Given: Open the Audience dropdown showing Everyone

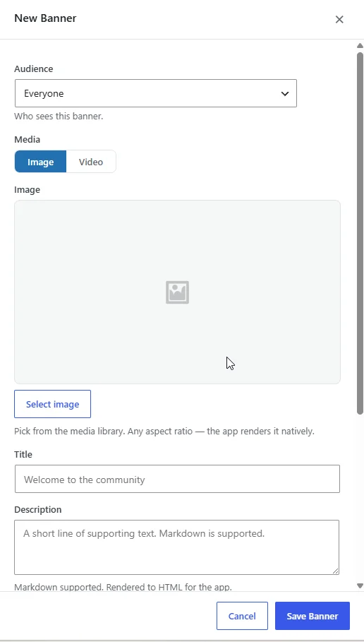Looking at the screenshot, I should coord(156,93).
